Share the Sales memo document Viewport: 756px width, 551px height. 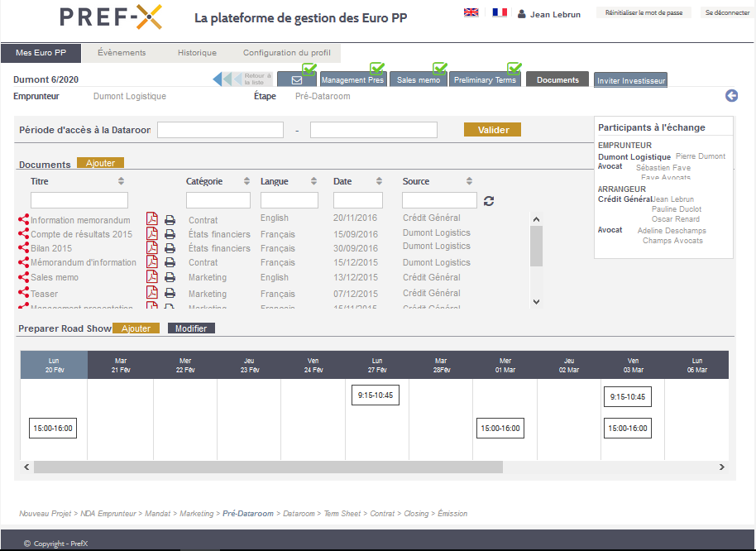coord(23,277)
